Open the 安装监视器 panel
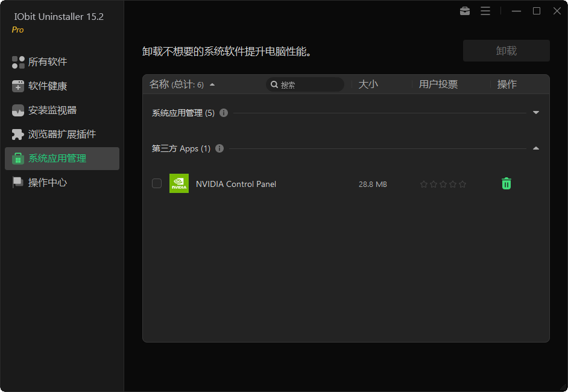This screenshot has height=392, width=568. 18,110
